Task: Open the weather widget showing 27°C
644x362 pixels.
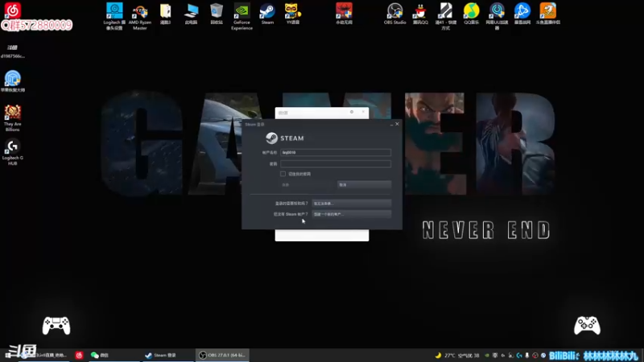Action: (456, 356)
